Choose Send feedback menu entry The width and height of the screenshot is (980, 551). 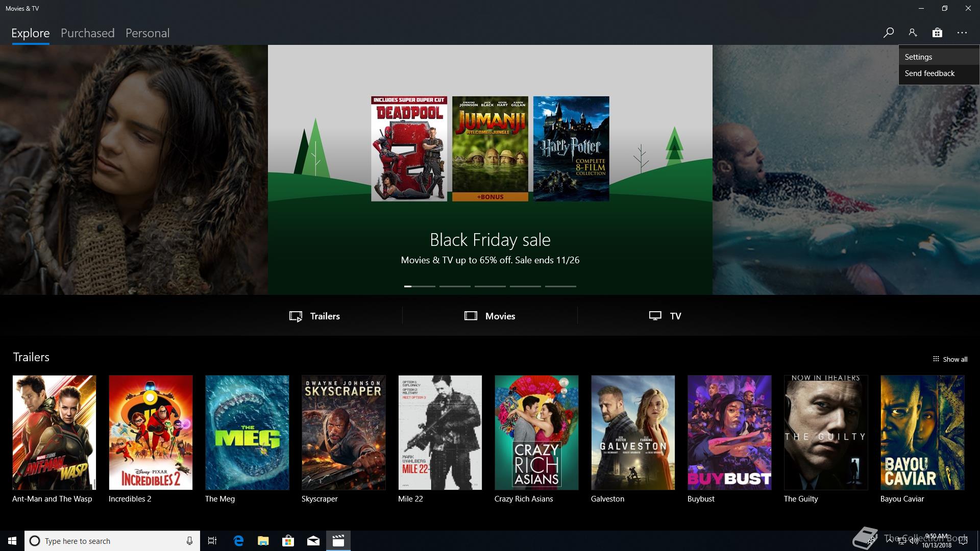pos(929,73)
